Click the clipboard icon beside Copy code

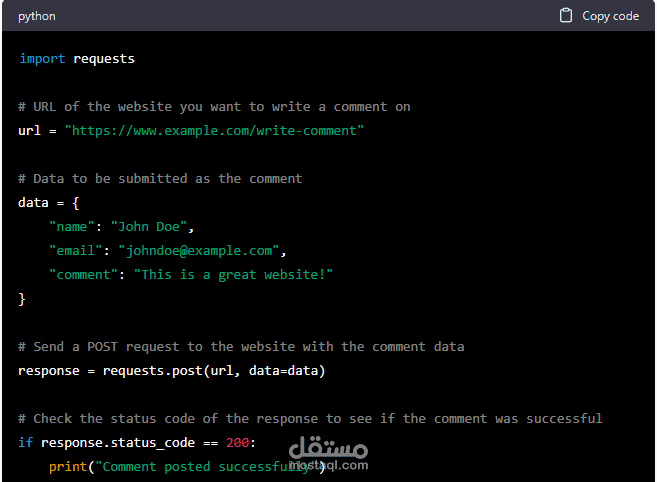point(566,16)
